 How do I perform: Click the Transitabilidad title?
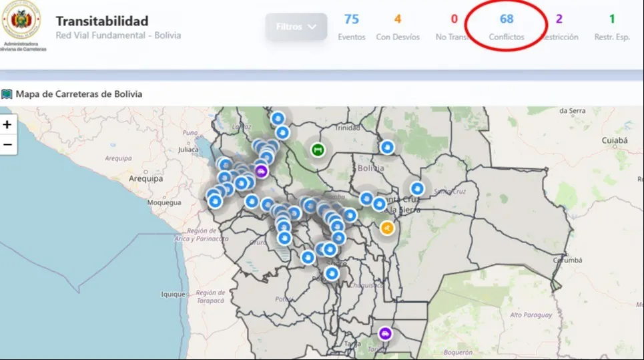[102, 21]
